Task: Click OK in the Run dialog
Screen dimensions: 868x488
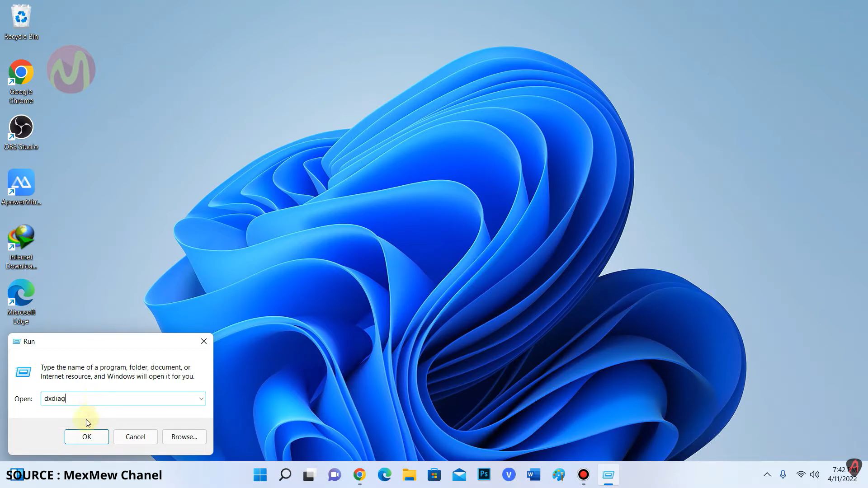Action: pyautogui.click(x=86, y=436)
